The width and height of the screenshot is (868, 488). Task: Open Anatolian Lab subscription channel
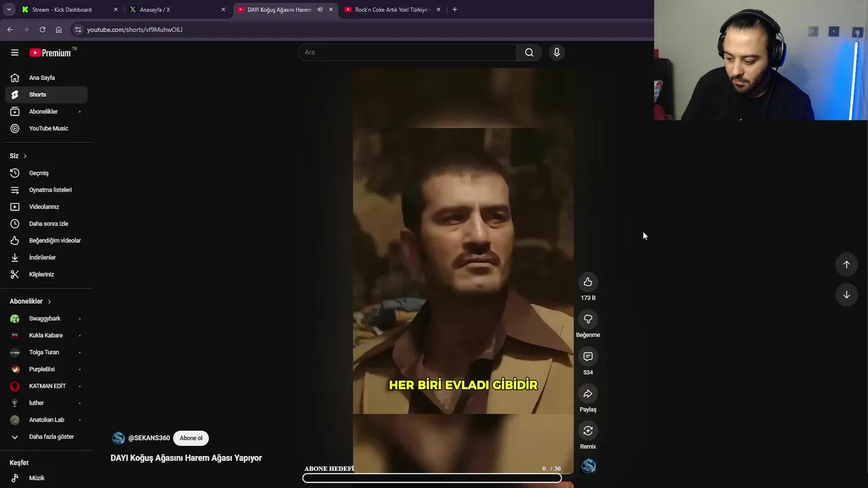46,420
